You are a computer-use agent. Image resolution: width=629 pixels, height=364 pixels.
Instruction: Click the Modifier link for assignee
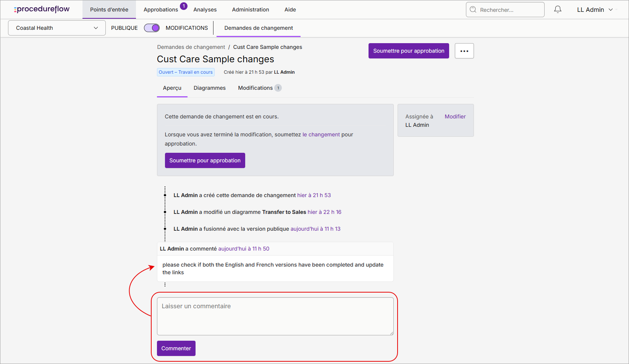(455, 116)
